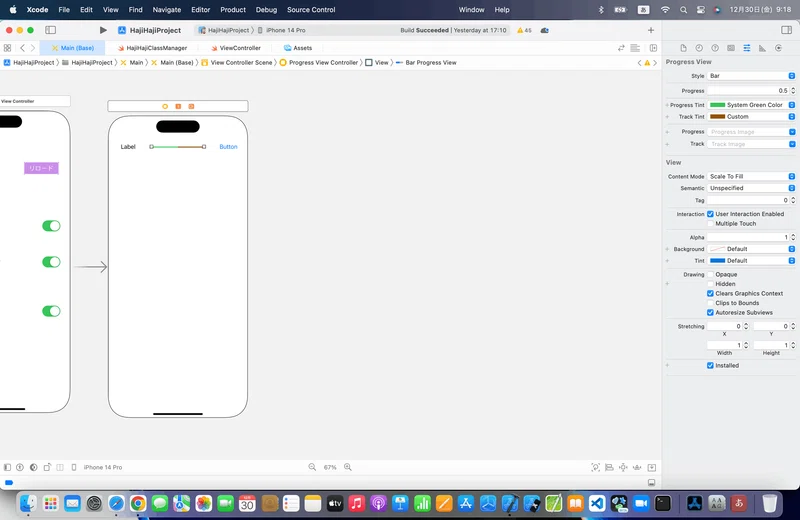Open the Product menu
This screenshot has height=520, width=800.
coord(233,9)
